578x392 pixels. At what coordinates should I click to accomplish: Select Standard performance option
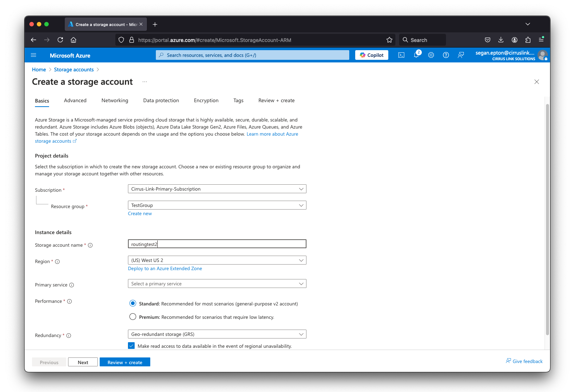[133, 304]
